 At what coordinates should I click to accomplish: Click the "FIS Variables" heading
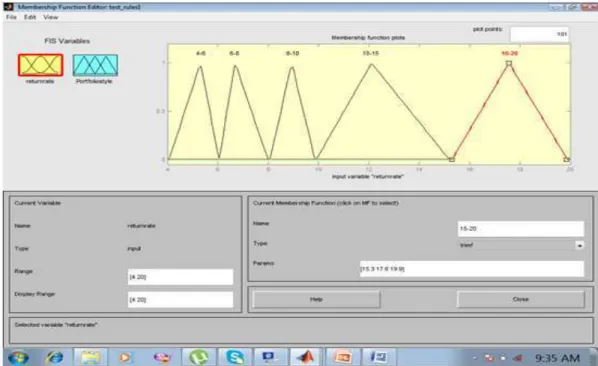point(67,41)
